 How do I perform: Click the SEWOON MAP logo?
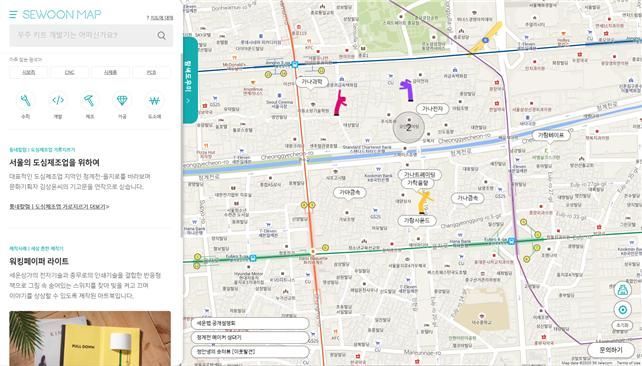click(x=61, y=15)
